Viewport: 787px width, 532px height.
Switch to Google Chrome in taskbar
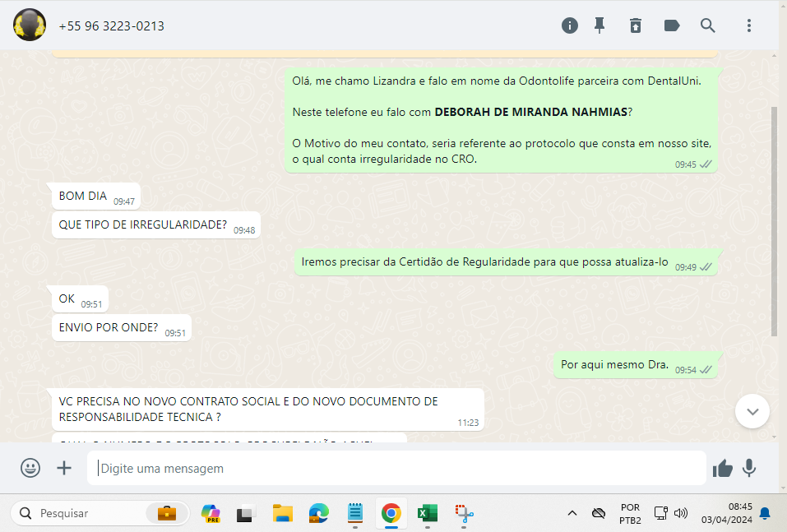point(391,514)
